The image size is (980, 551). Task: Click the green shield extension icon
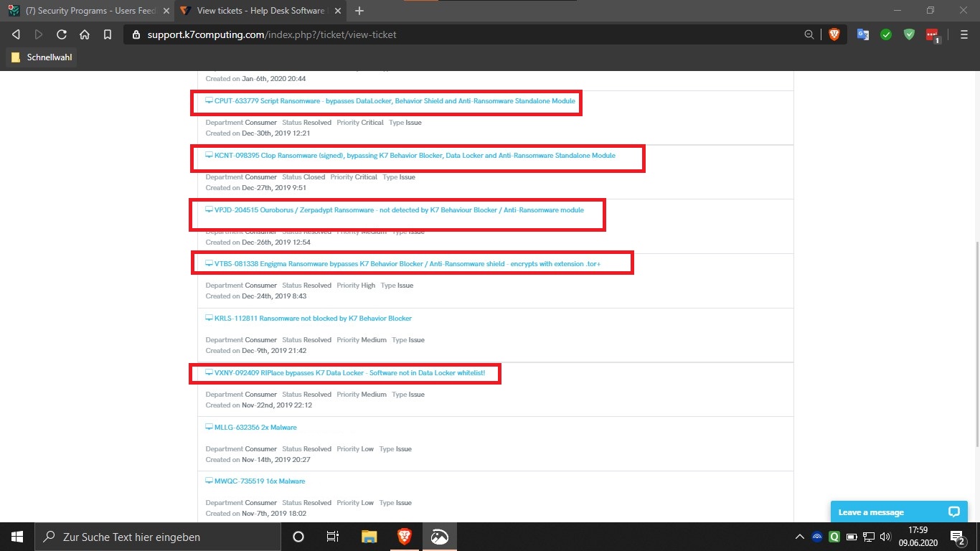click(909, 34)
